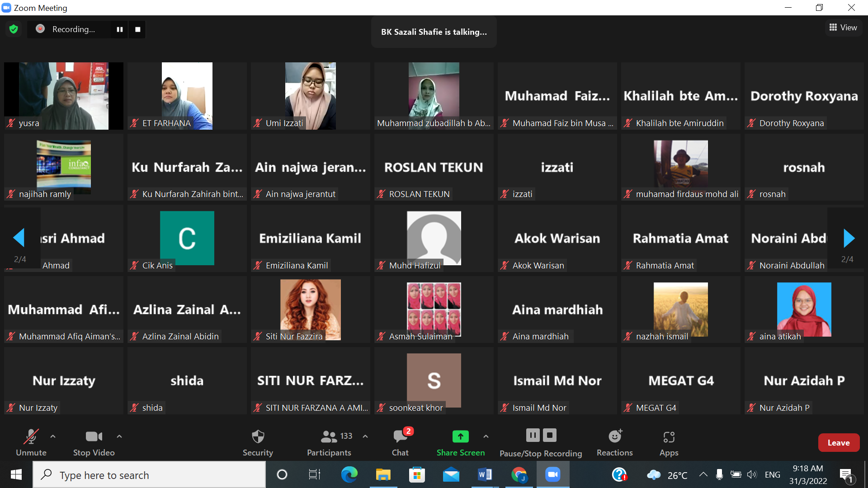Select the Siti Nur Fazzira video thumbnail

click(311, 310)
